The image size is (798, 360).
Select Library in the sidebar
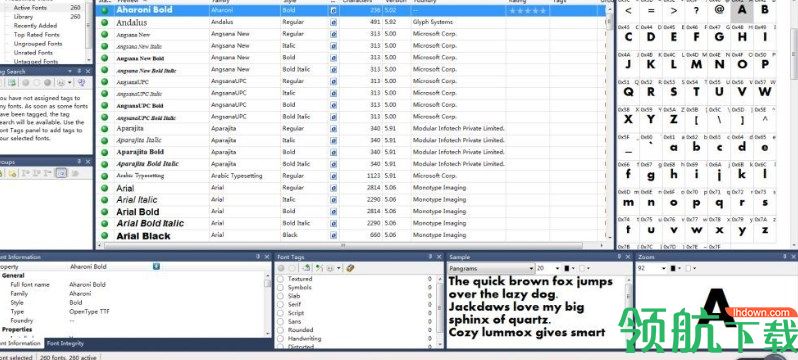click(x=23, y=17)
